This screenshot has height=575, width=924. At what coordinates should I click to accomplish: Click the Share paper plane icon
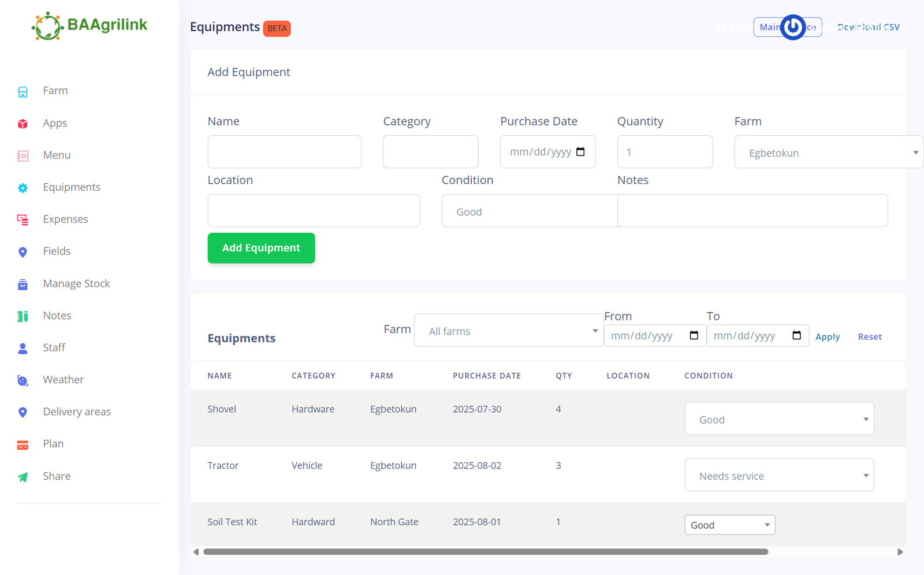click(x=23, y=477)
